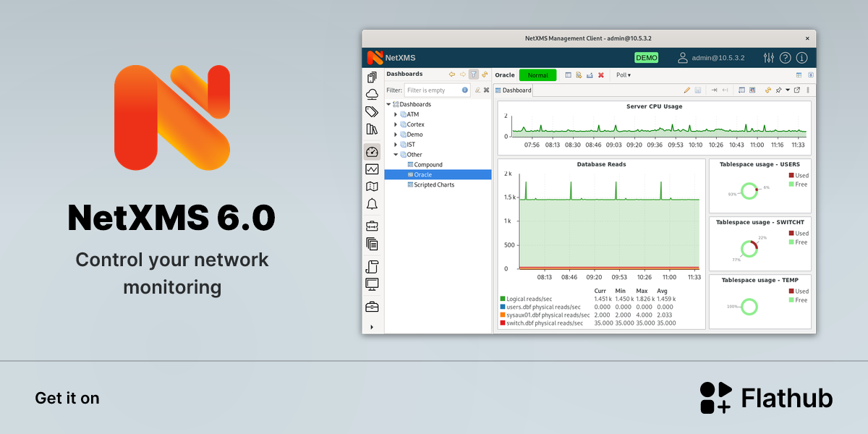
Task: Select the Dashboard tab
Action: pyautogui.click(x=514, y=90)
